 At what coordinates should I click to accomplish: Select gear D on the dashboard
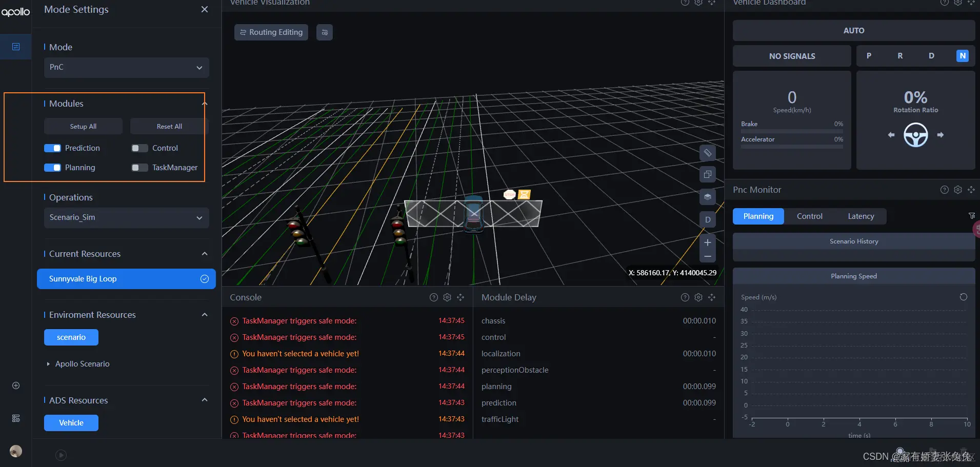(x=931, y=56)
